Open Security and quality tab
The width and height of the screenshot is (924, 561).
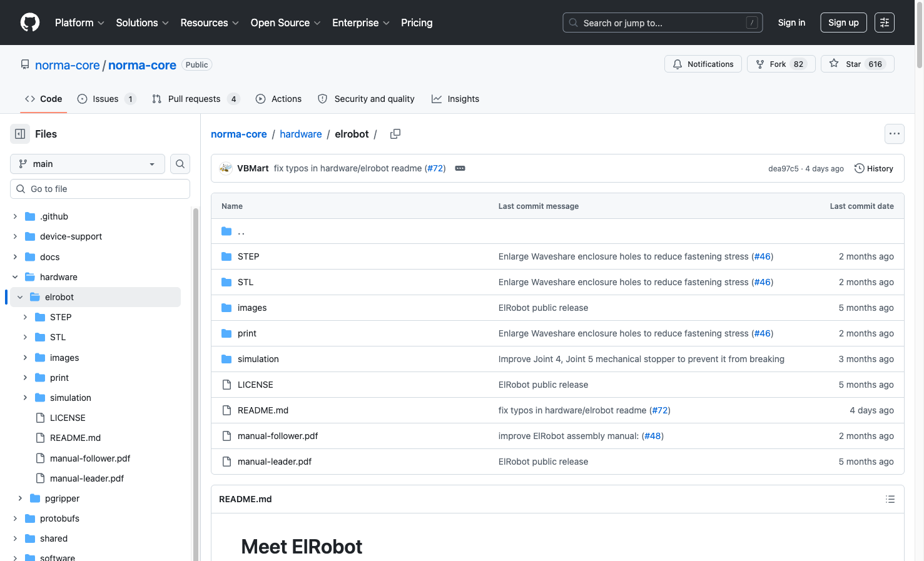click(366, 99)
